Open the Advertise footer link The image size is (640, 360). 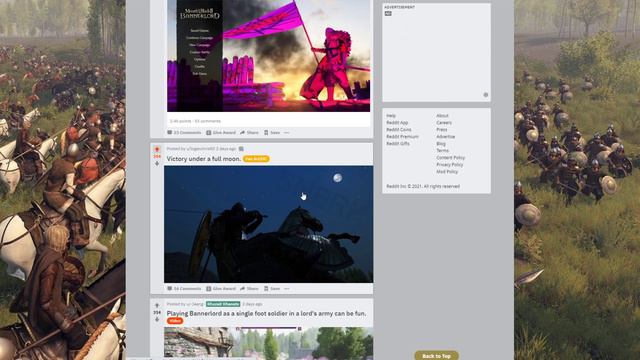446,136
